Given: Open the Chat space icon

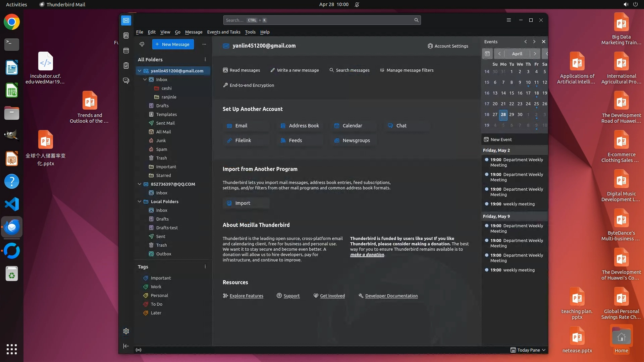Looking at the screenshot, I should 126,81.
